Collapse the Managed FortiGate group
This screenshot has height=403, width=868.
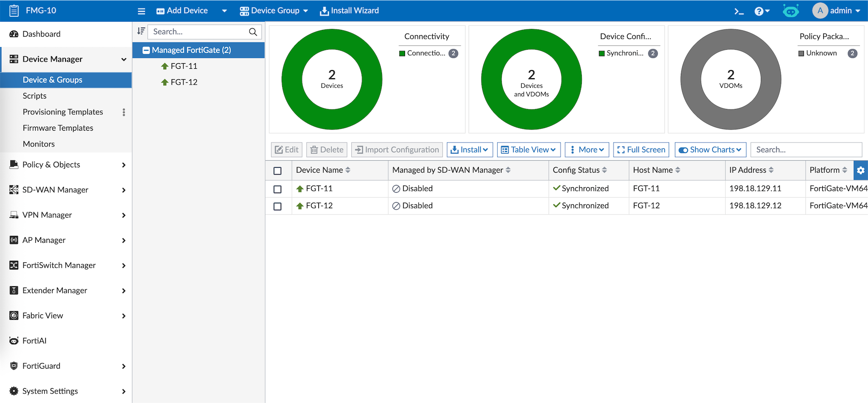click(x=146, y=50)
